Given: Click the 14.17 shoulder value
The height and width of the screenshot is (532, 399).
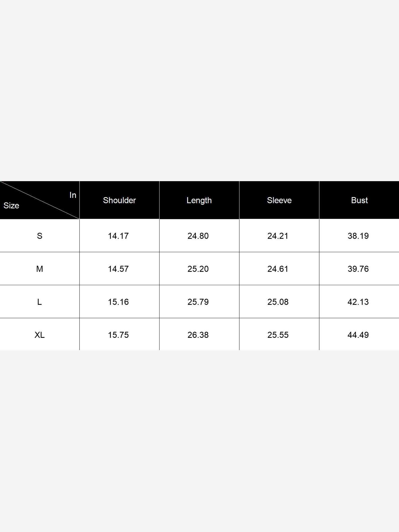Looking at the screenshot, I should pyautogui.click(x=118, y=236).
